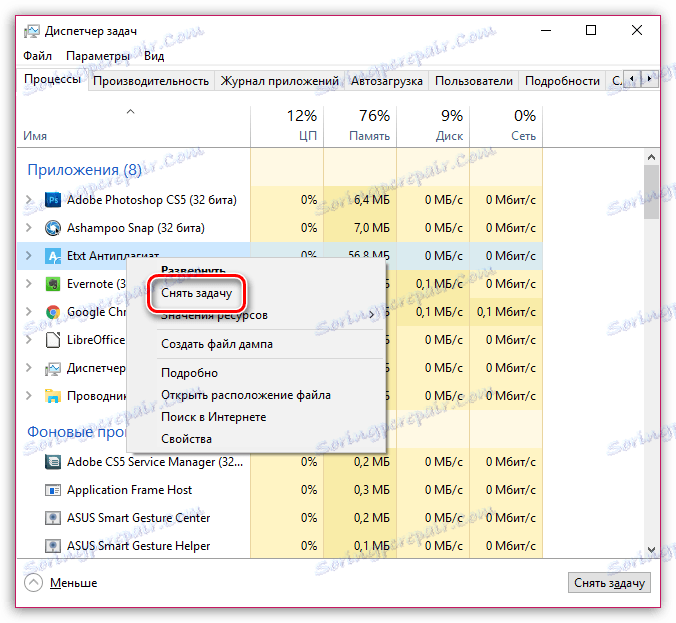
Task: Sort by the Диск column header
Action: click(x=433, y=126)
